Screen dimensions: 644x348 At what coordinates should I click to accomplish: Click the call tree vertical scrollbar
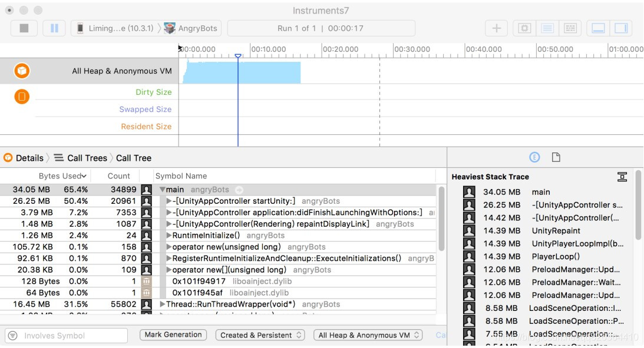[x=441, y=218]
